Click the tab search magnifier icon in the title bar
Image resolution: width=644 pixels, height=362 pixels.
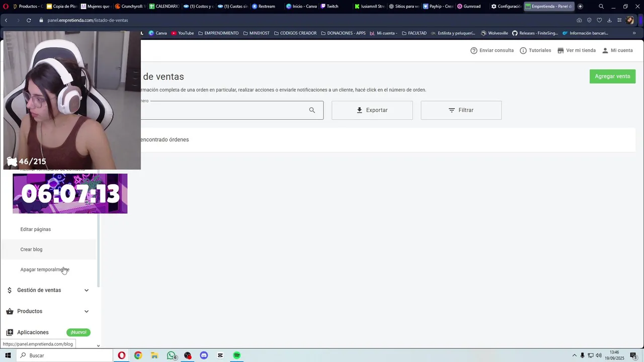(x=601, y=7)
